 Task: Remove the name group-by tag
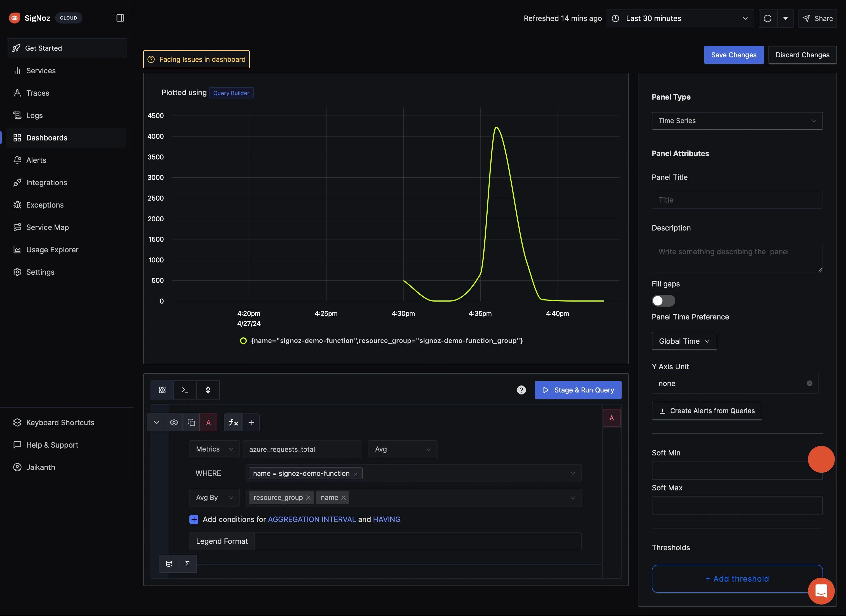pos(344,498)
